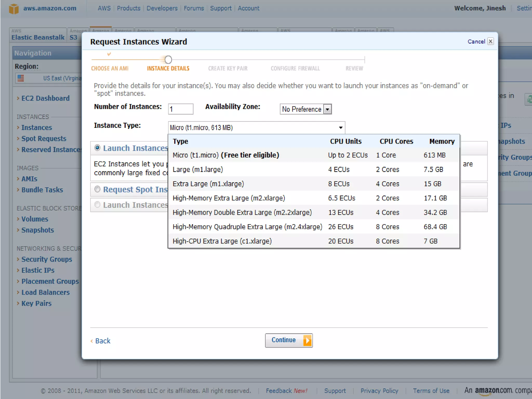This screenshot has height=399, width=532.
Task: Click the Cancel link in wizard
Action: point(476,42)
